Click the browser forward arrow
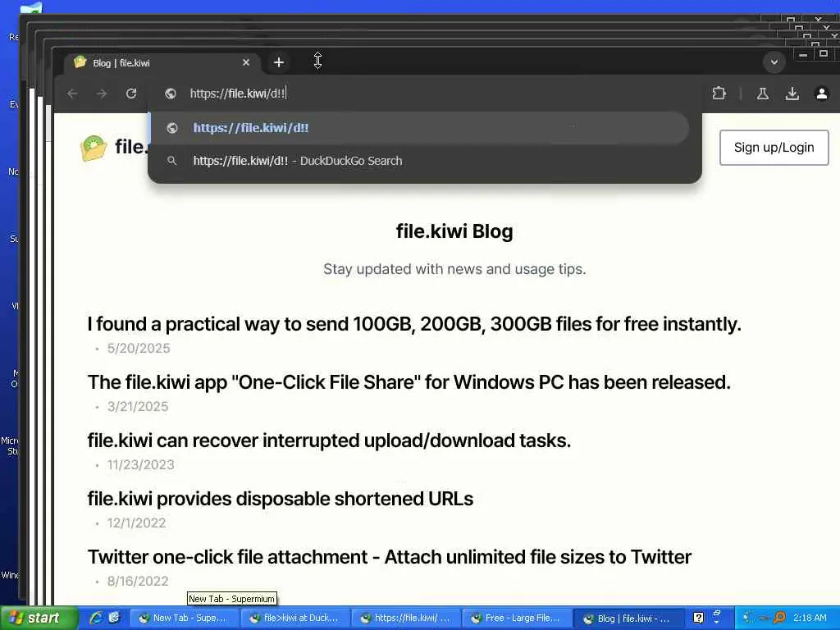This screenshot has height=630, width=840. [102, 94]
